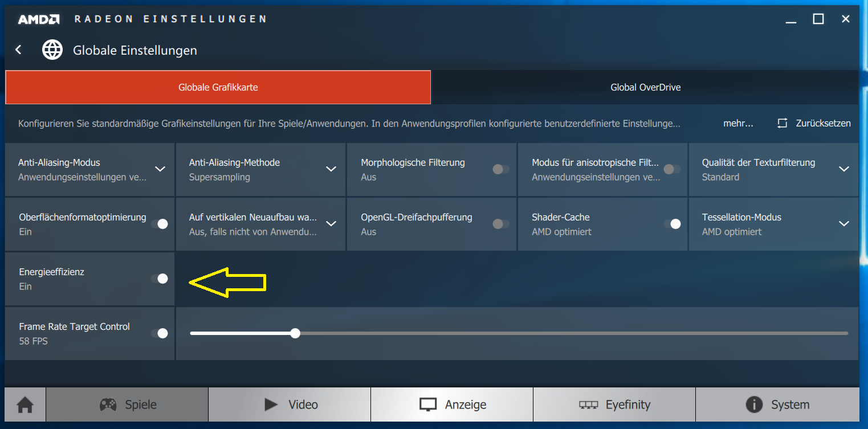Open Anti-Aliasing-Methode dropdown
Screen dimensions: 868x429
331,169
